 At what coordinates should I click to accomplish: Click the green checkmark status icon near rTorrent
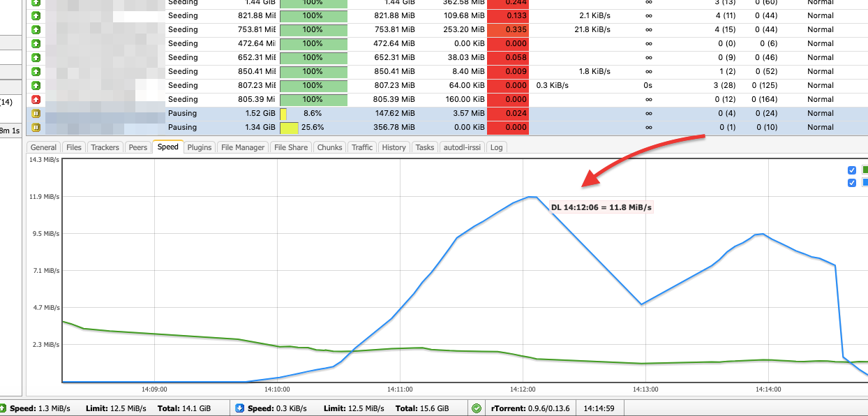pos(477,408)
